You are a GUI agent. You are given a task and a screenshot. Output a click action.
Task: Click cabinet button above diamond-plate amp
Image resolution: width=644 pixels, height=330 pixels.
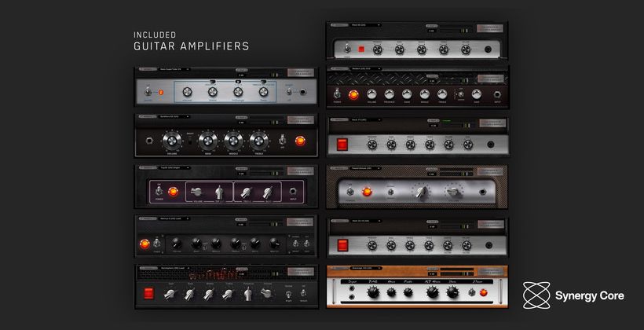tap(491, 79)
